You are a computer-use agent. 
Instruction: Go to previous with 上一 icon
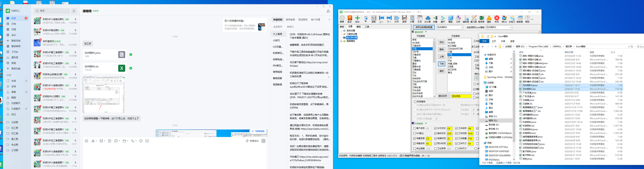click(381, 19)
